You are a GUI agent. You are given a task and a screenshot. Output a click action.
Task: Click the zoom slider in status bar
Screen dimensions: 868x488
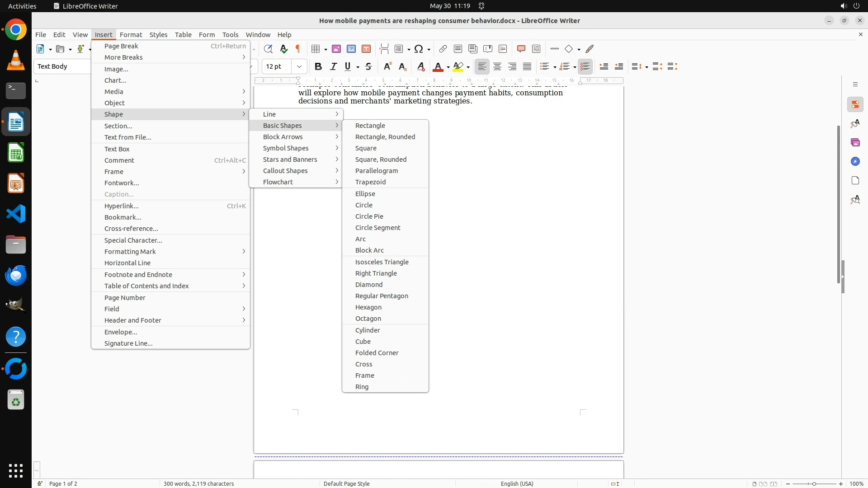(x=814, y=483)
